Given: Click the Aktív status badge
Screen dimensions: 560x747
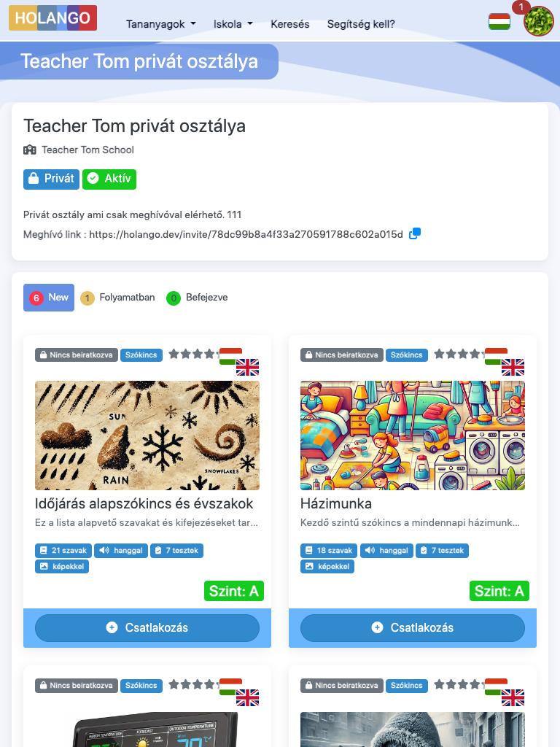Looking at the screenshot, I should pos(109,179).
